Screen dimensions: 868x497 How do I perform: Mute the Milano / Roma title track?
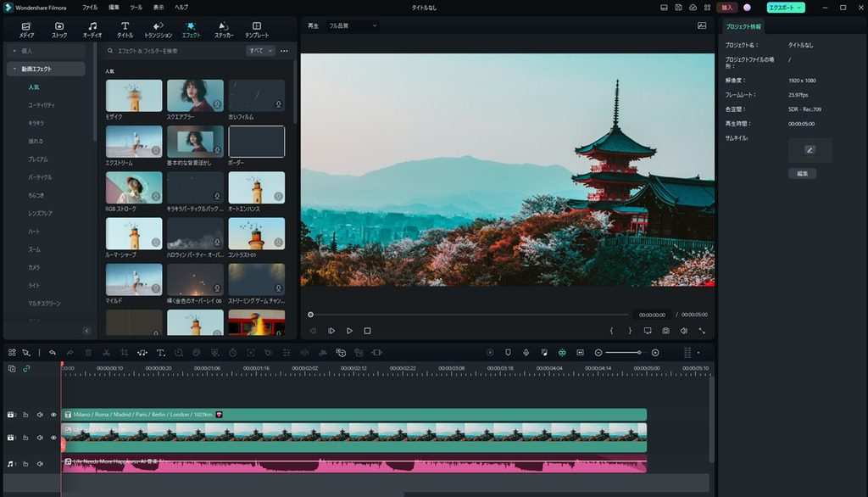coord(40,415)
